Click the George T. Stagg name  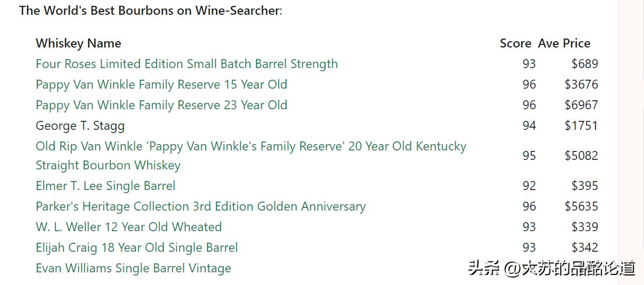(80, 126)
